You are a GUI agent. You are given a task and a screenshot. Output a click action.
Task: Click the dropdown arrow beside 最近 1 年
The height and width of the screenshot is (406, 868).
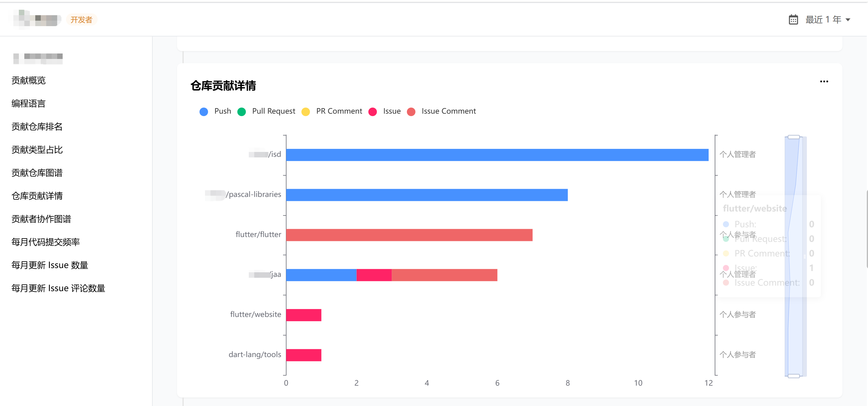(848, 20)
